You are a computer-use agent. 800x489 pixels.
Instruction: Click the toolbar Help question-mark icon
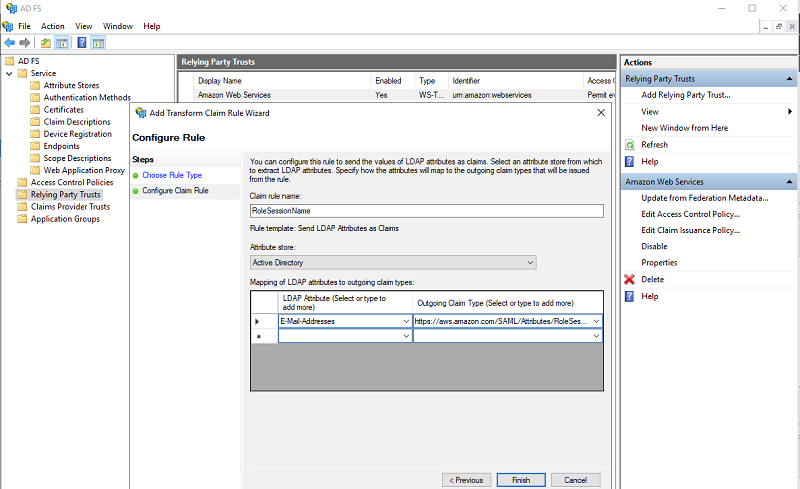[x=82, y=43]
